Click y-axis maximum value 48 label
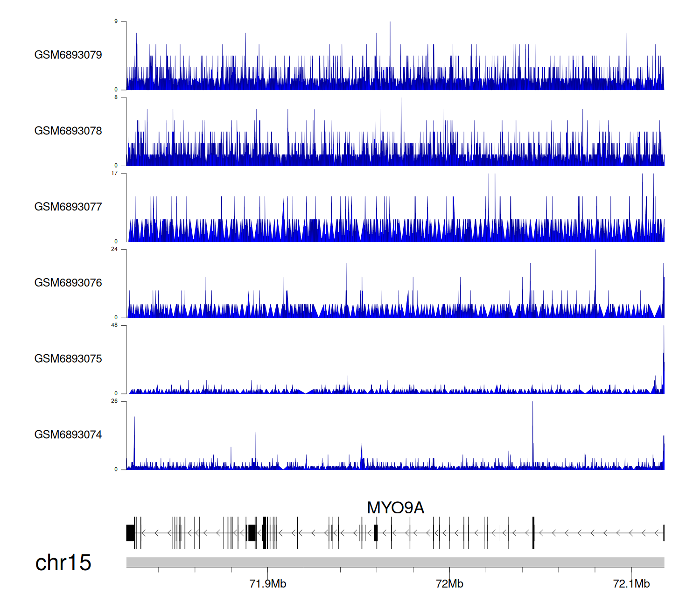 (114, 325)
